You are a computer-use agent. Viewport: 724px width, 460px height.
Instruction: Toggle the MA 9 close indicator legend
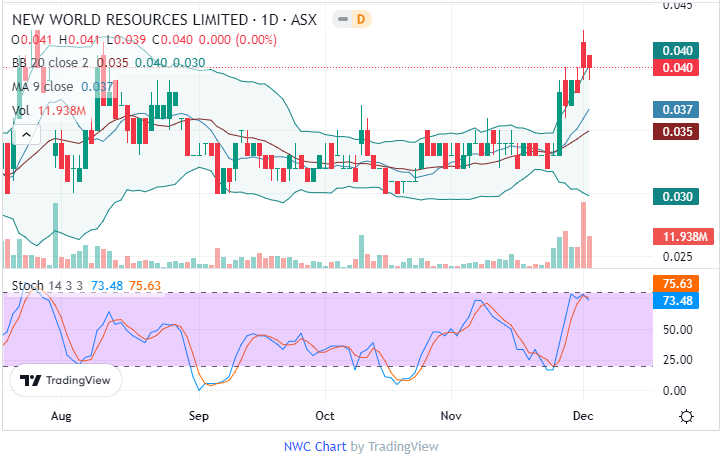(42, 86)
